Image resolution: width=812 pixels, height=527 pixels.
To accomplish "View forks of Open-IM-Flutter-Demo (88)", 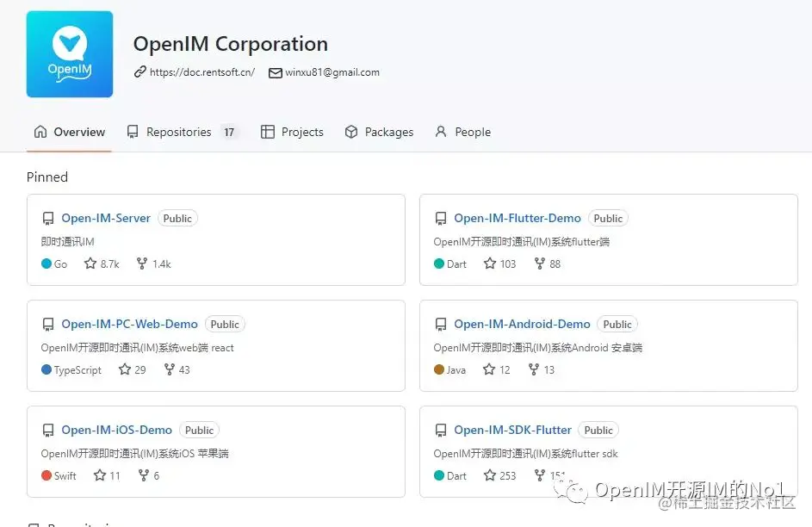I will (x=548, y=263).
